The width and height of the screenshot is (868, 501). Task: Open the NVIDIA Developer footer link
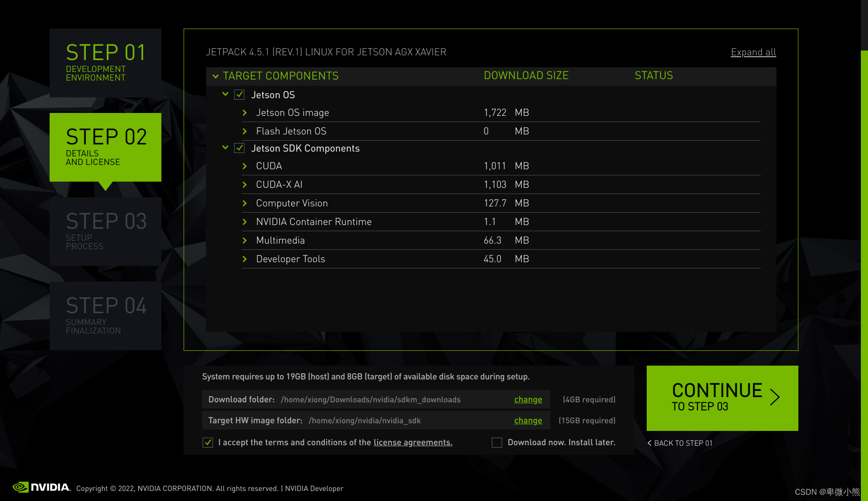[314, 489]
